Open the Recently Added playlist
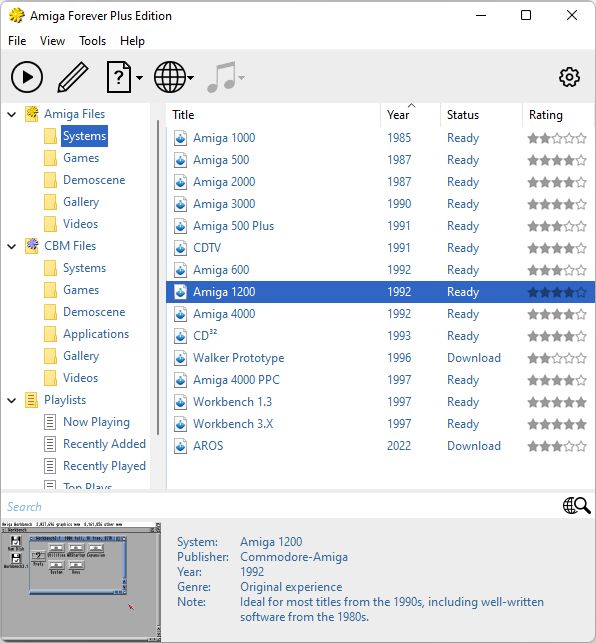The width and height of the screenshot is (596, 643). (104, 444)
